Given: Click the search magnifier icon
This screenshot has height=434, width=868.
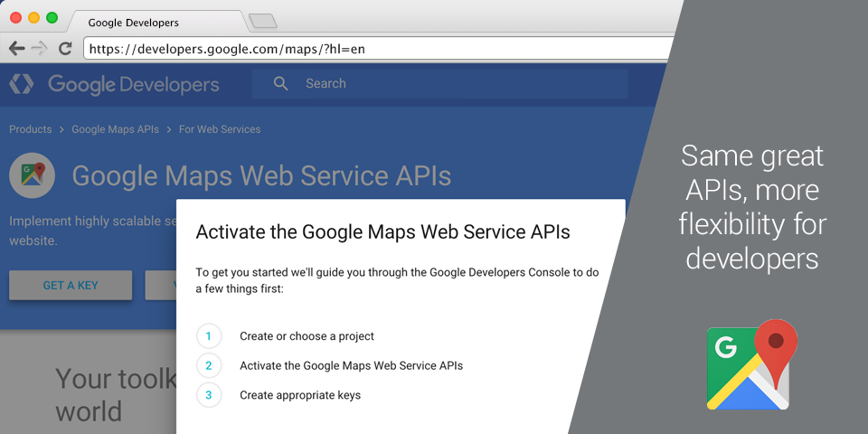Looking at the screenshot, I should coord(281,83).
